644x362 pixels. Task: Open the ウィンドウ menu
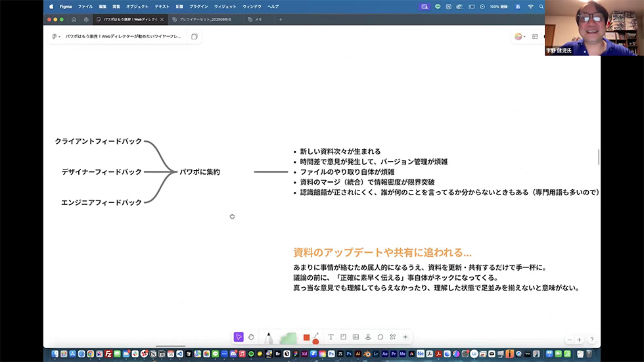coord(252,7)
